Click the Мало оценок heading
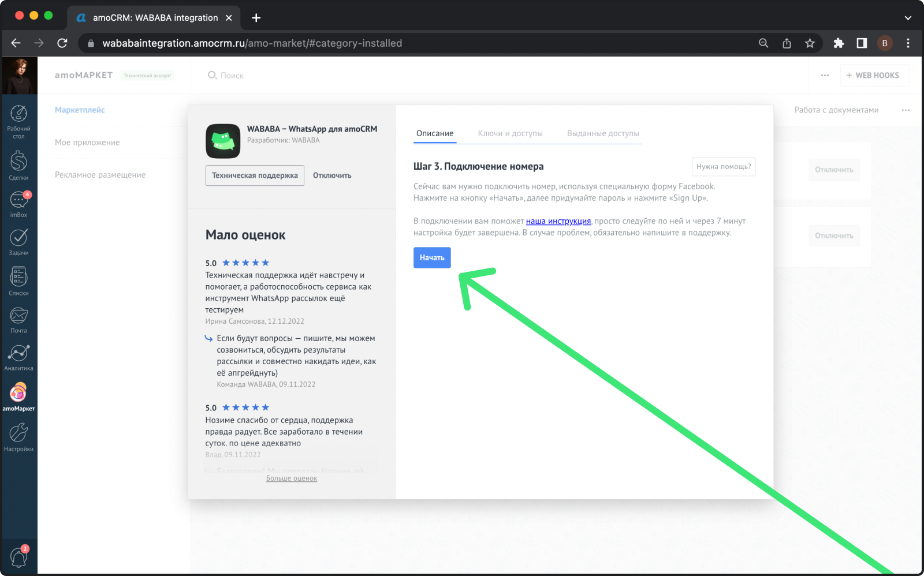Screen dimensions: 924x576 [x=245, y=235]
